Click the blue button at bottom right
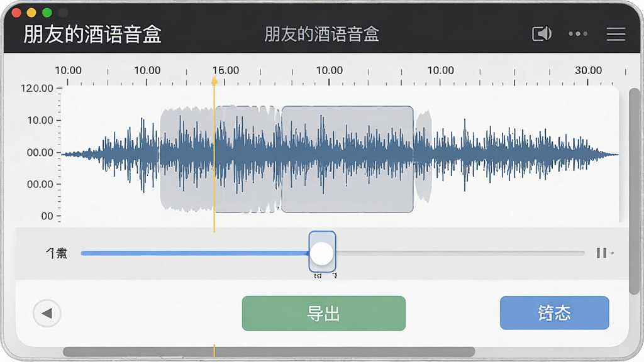This screenshot has width=644, height=362. pos(555,313)
